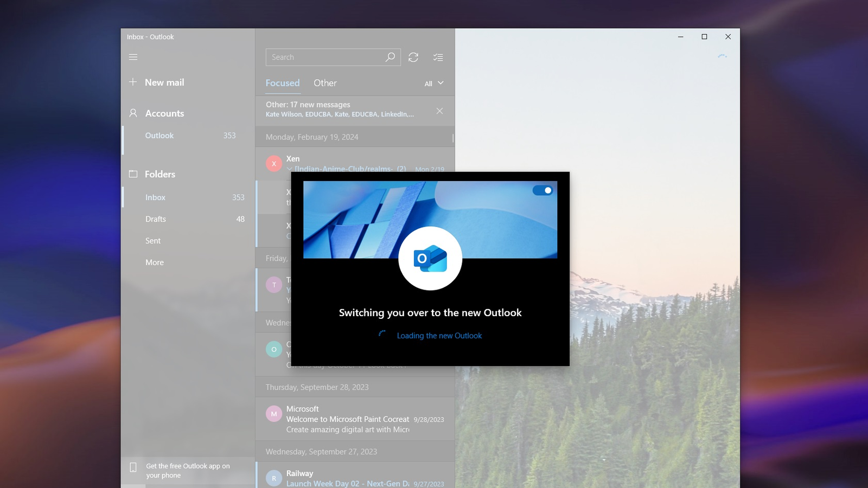Collapse the Xen conversation chevron

pos(289,169)
